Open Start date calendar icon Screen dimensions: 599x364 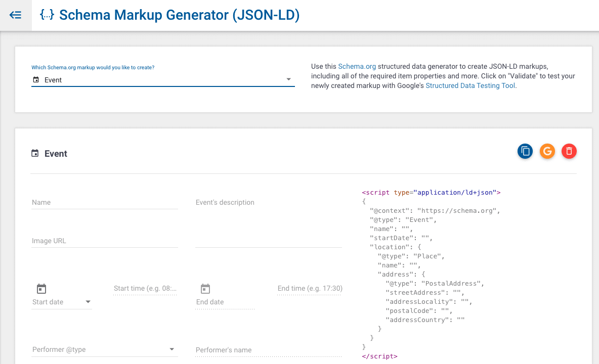41,289
